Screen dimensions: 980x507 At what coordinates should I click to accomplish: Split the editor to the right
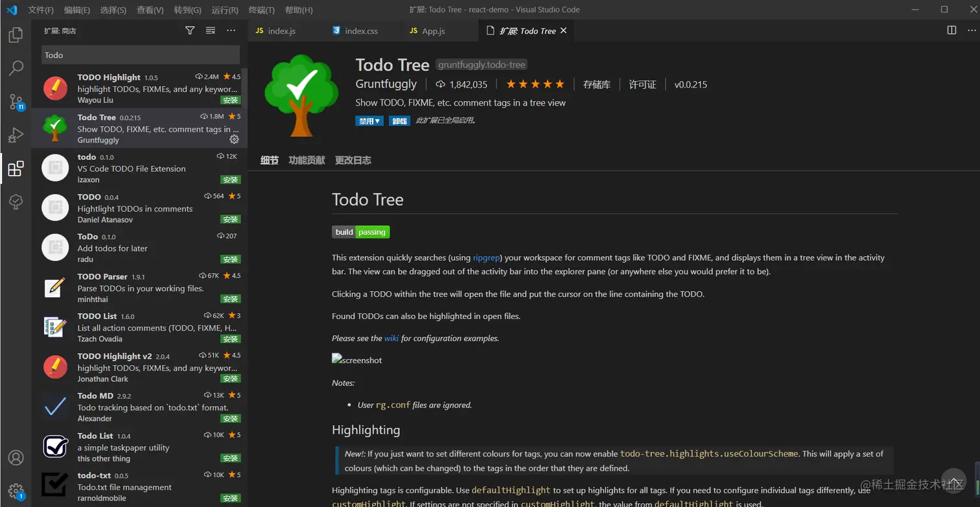click(x=951, y=30)
